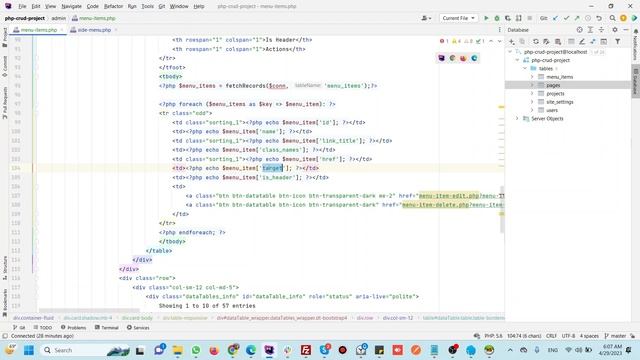Open Search Everywhere magnifier icon
The height and width of the screenshot is (360, 640).
click(x=612, y=18)
